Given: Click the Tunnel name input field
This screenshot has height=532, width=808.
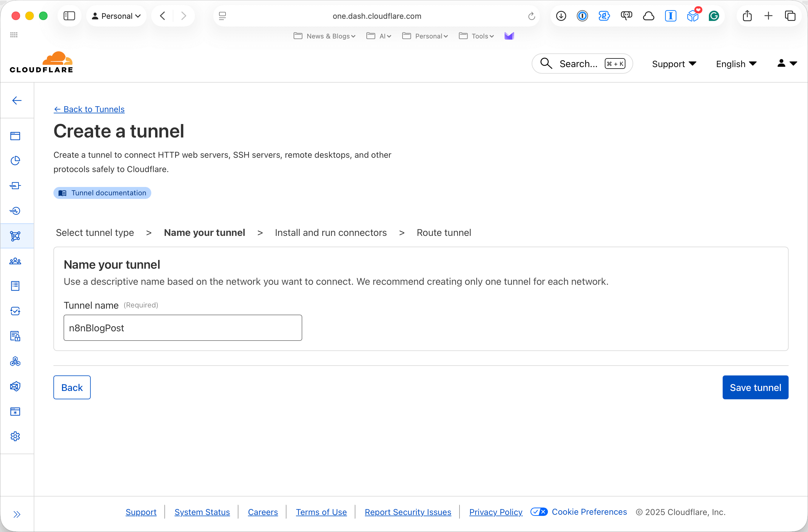Looking at the screenshot, I should (x=183, y=328).
